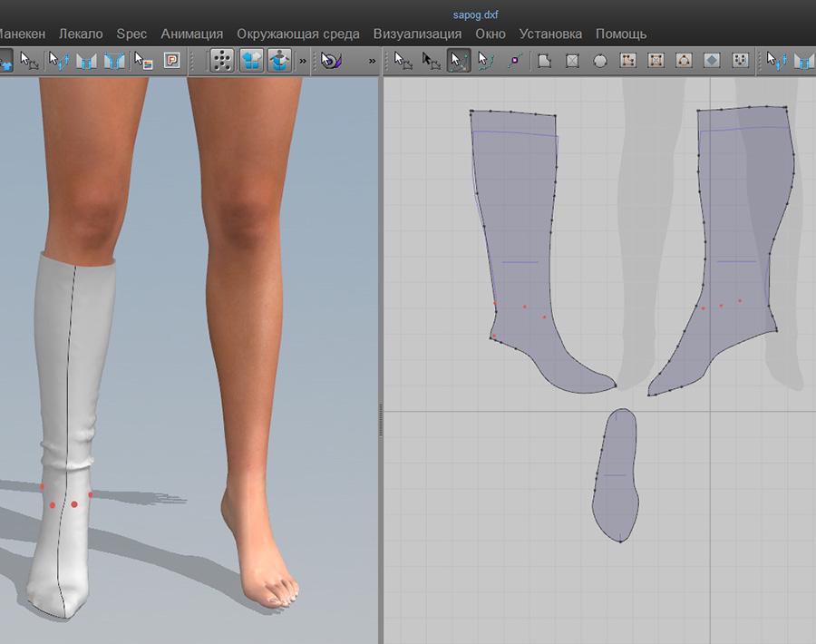This screenshot has height=644, width=816.
Task: Select the Create Rectangle pattern tool
Action: 572,61
